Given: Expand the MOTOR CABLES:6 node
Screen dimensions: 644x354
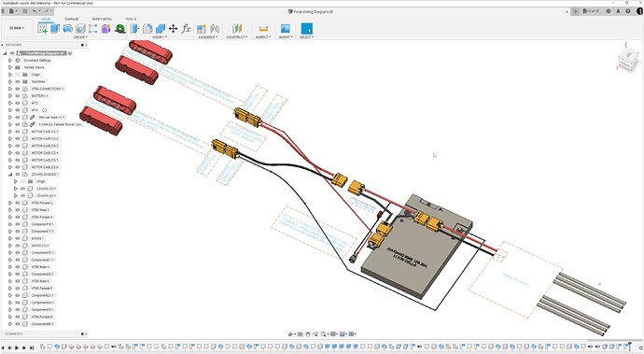Looking at the screenshot, I should click(x=10, y=167).
